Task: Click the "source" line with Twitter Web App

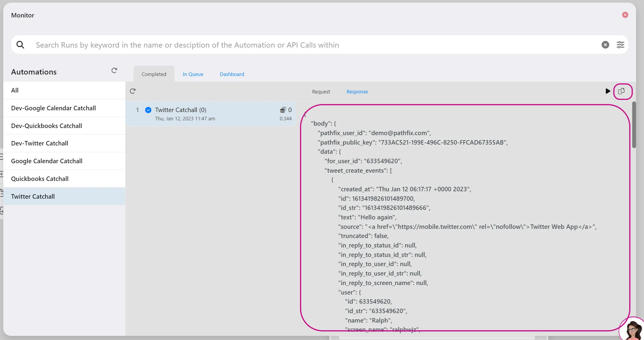Action: tap(467, 227)
